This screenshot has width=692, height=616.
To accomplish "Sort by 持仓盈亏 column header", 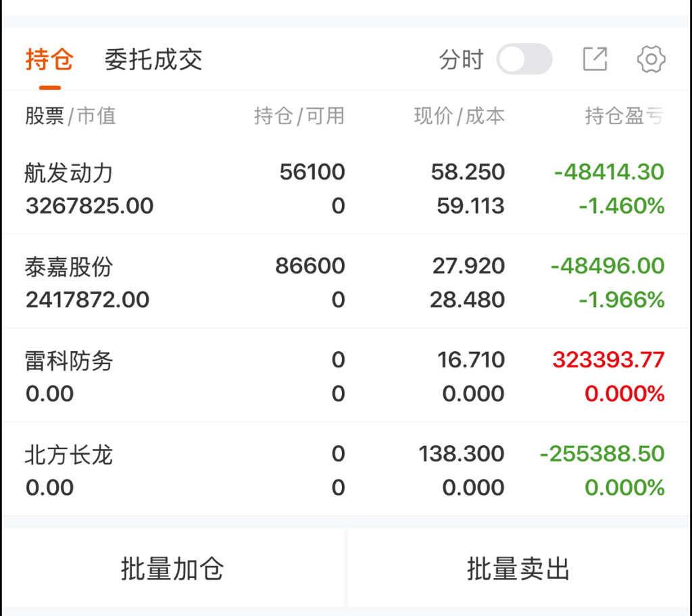I will [x=623, y=116].
